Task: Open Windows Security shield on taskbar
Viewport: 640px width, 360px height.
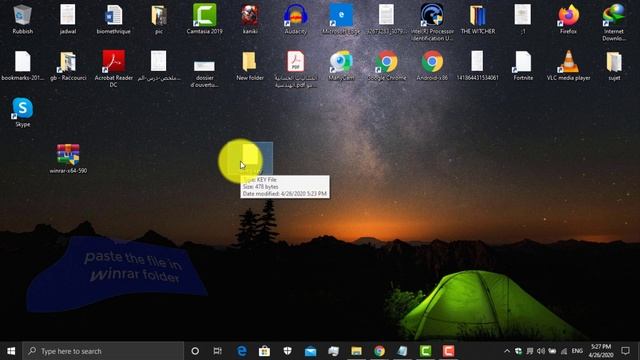Action: (x=287, y=351)
